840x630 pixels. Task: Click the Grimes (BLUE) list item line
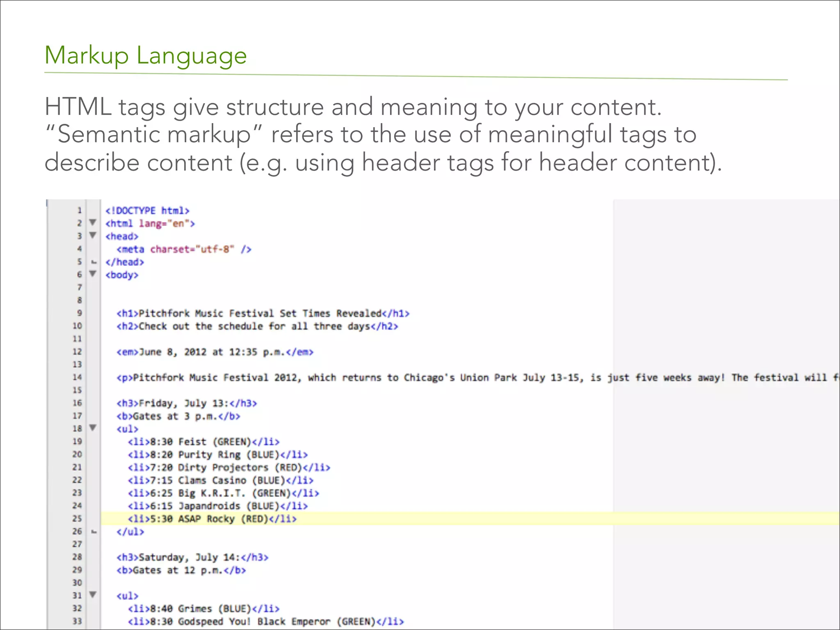(203, 609)
